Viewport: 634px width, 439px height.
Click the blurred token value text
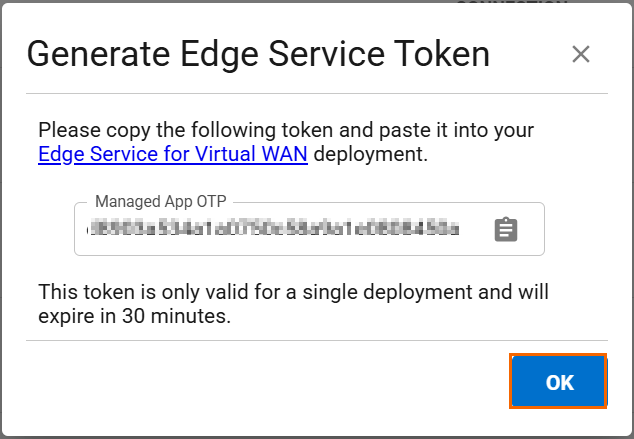(x=273, y=230)
